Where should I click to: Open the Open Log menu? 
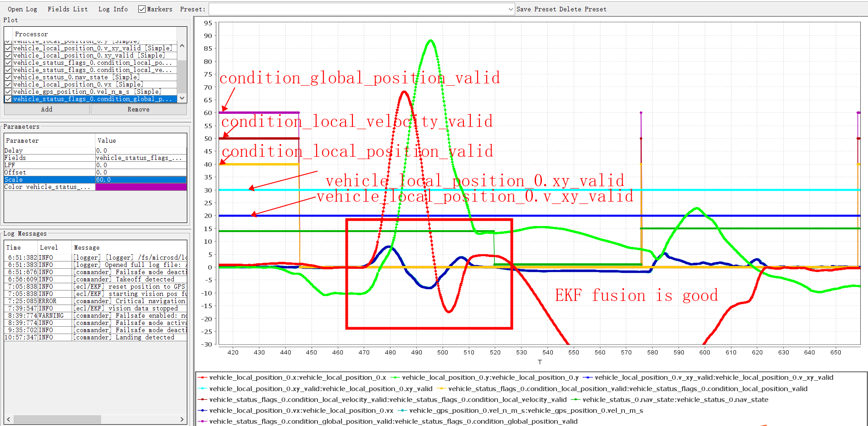tap(22, 9)
